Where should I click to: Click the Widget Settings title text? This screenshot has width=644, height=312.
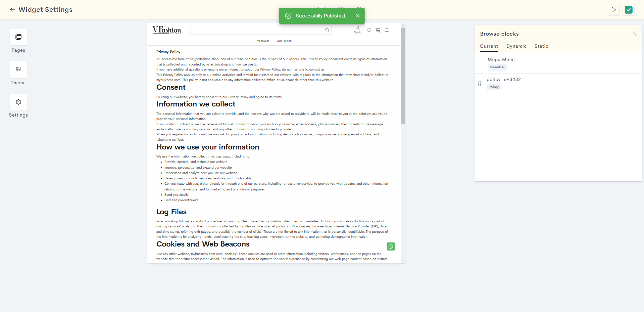click(46, 10)
